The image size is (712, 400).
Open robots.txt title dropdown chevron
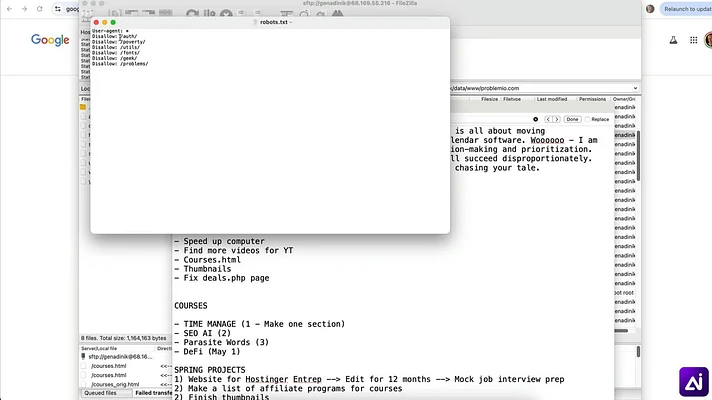(x=291, y=22)
